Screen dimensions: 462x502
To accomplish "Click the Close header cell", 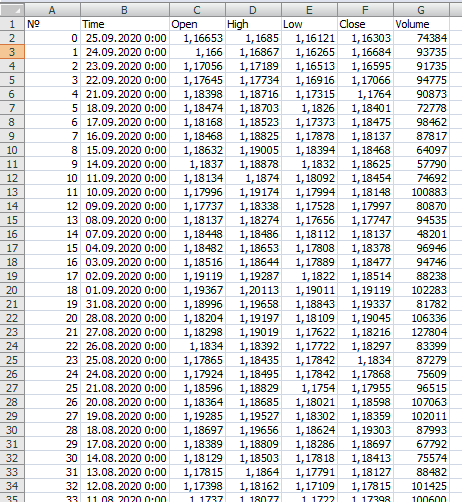I will point(365,24).
